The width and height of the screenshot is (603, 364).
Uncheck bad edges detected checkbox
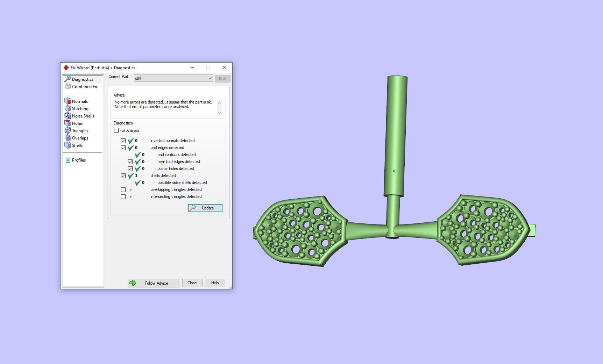tap(123, 148)
